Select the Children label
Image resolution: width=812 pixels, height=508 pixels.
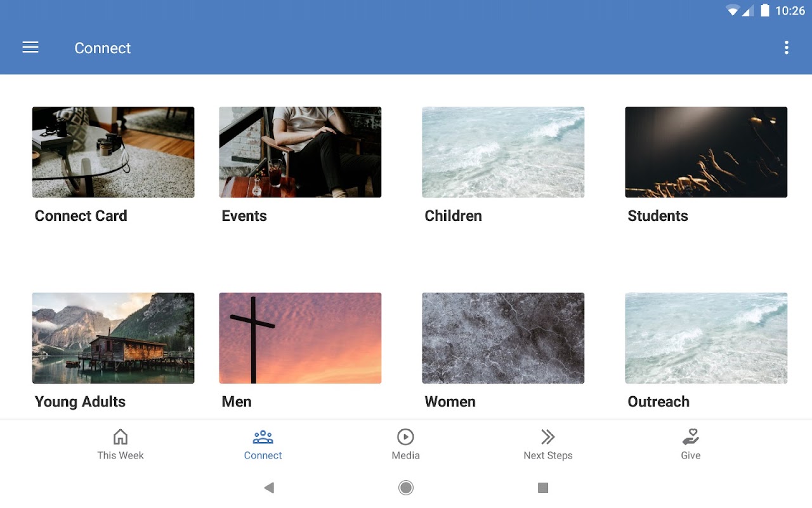(453, 216)
